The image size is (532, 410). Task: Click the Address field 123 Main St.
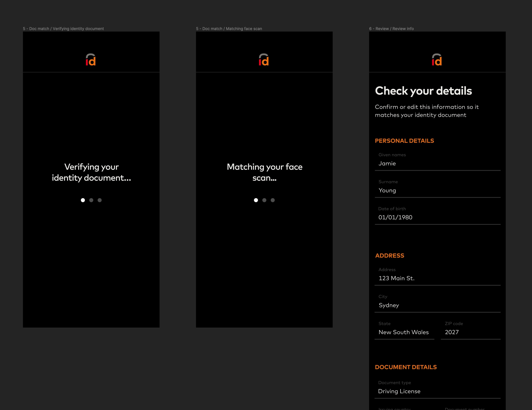click(x=437, y=278)
